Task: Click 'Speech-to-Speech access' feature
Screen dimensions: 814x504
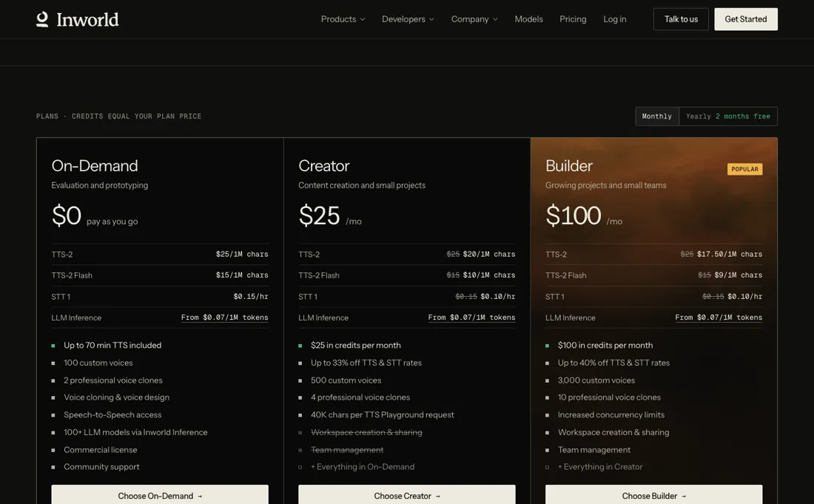Action: pos(112,414)
